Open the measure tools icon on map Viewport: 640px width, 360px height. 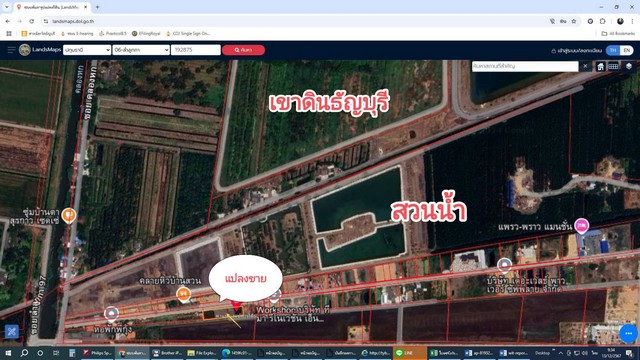(x=11, y=331)
